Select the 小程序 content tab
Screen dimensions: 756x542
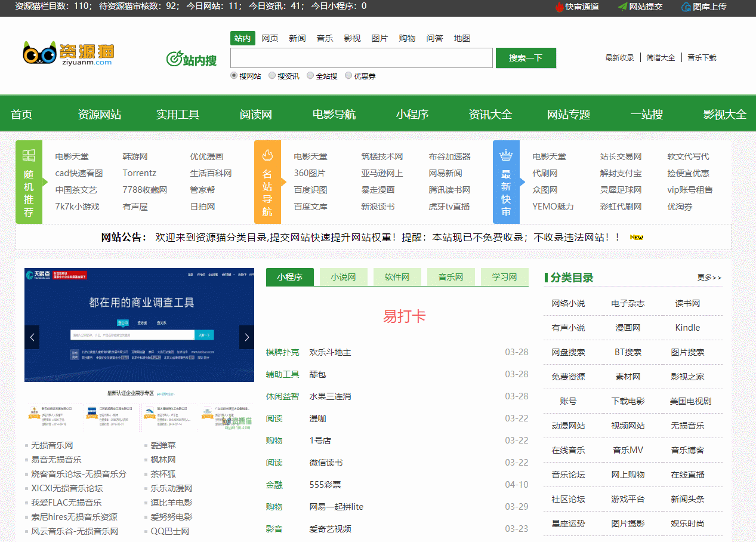(290, 277)
